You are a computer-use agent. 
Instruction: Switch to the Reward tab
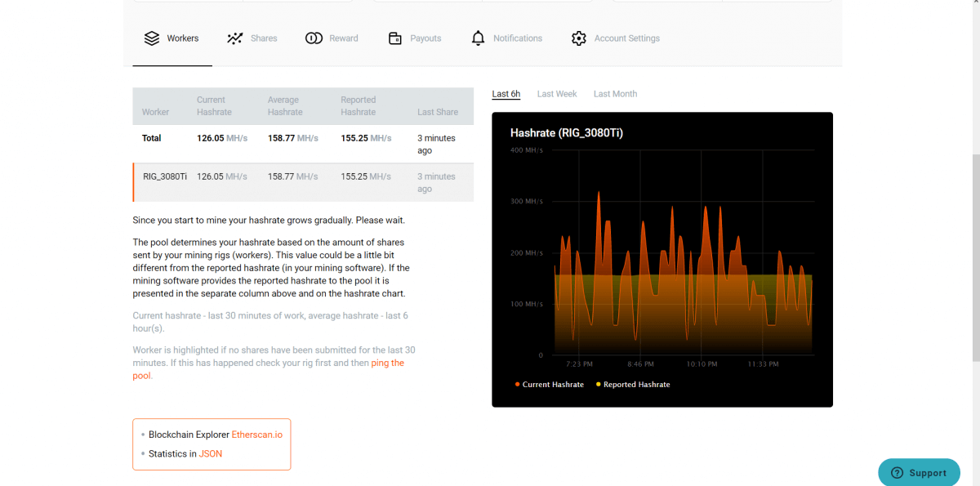(x=343, y=38)
